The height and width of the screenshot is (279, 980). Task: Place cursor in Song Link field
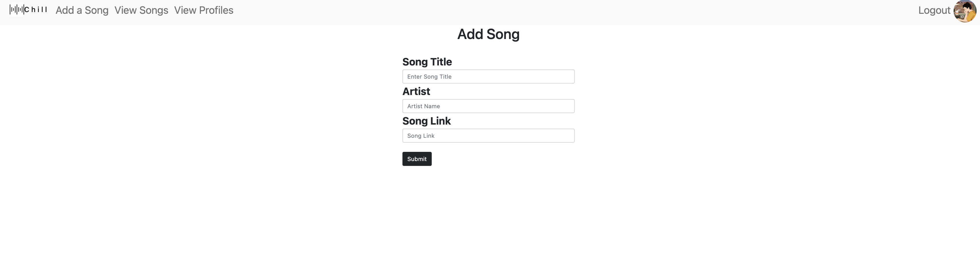pyautogui.click(x=489, y=135)
